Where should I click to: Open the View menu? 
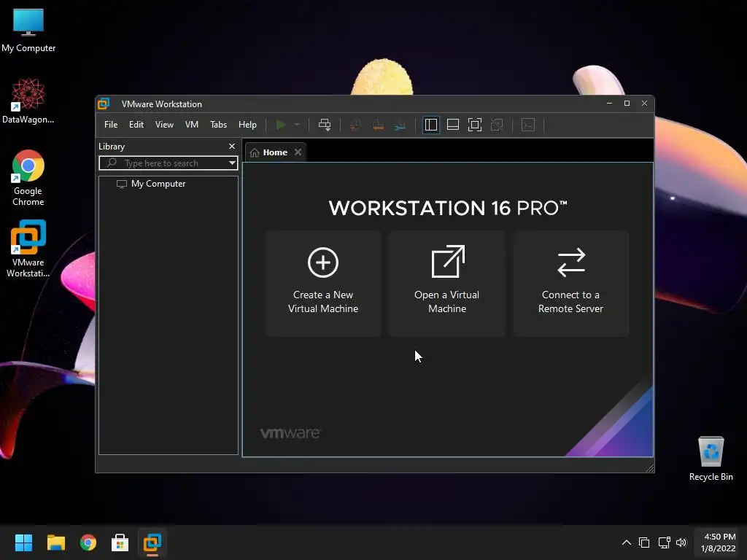pyautogui.click(x=164, y=125)
